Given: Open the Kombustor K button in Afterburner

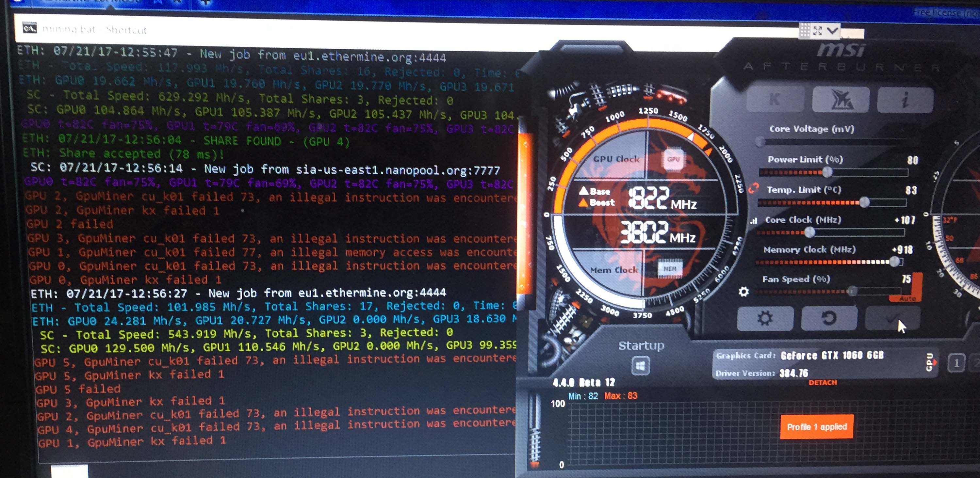Looking at the screenshot, I should (x=776, y=99).
